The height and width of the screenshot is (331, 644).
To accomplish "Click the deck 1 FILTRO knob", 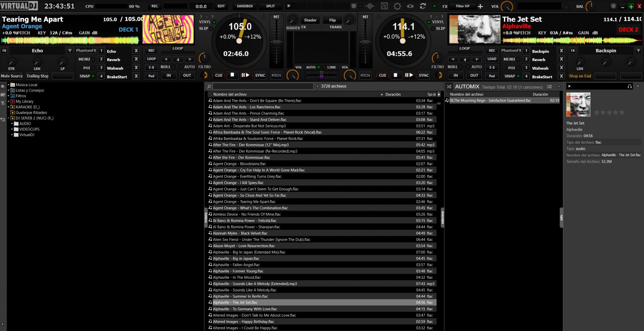I will [204, 58].
